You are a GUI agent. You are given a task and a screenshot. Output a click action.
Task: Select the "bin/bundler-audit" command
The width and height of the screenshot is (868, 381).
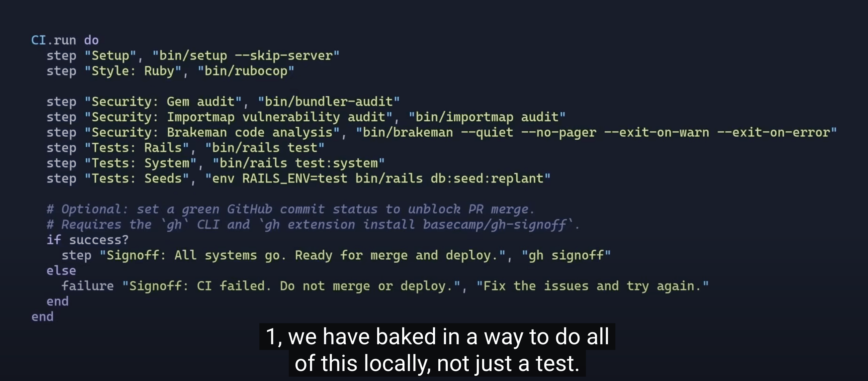click(x=329, y=102)
